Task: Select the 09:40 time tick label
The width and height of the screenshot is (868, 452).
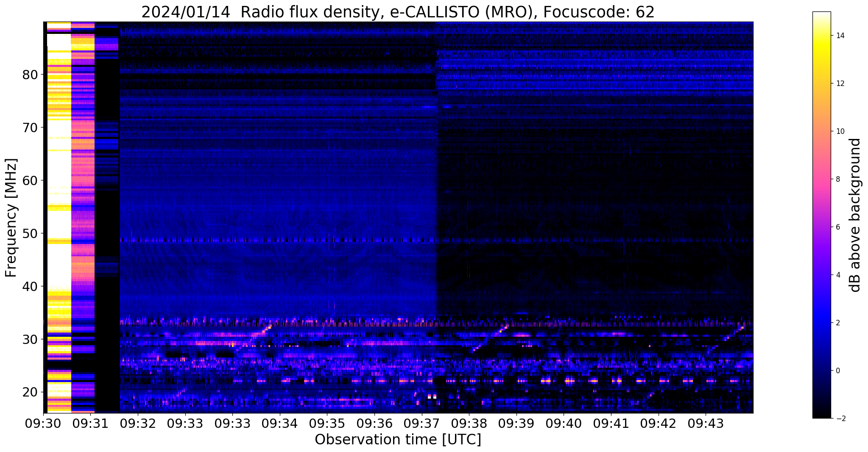Action: point(564,424)
